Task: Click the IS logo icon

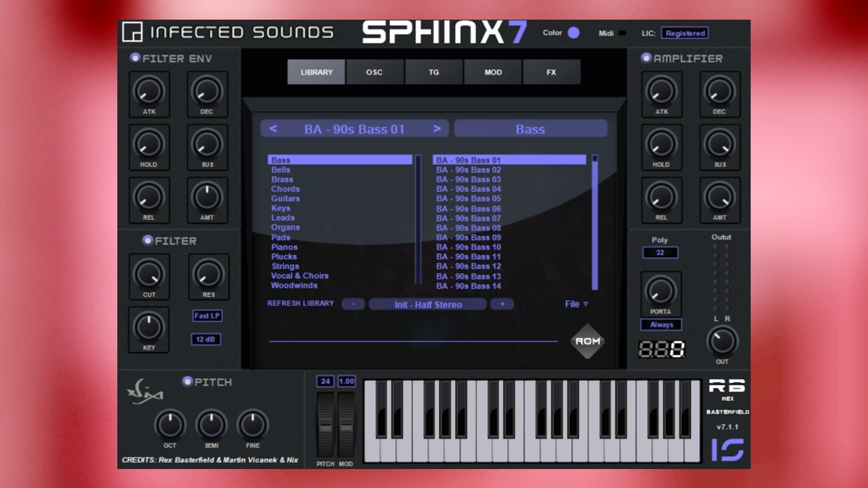Action: (x=728, y=450)
